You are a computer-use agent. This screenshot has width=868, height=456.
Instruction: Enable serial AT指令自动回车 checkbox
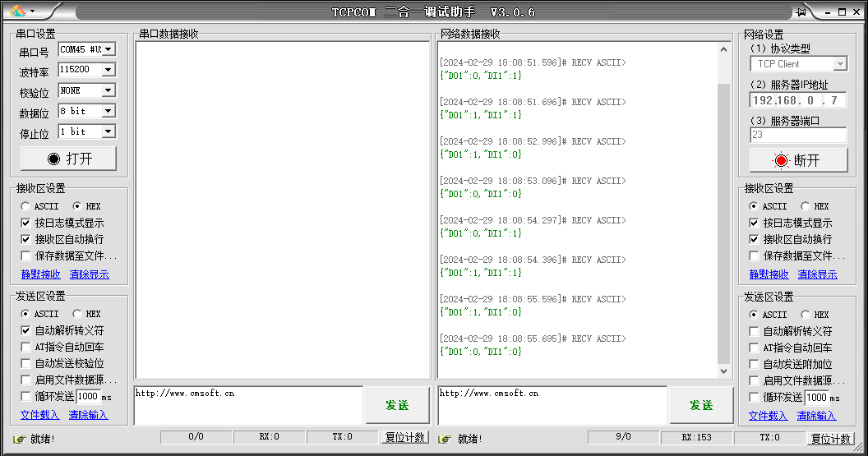[x=25, y=347]
